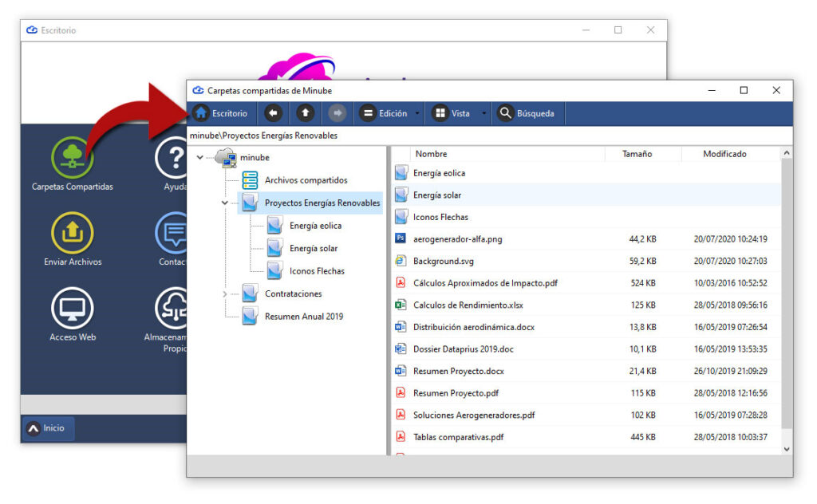The width and height of the screenshot is (817, 504).
Task: Collapse Proyectos Energías Renovables tree node
Action: [224, 203]
